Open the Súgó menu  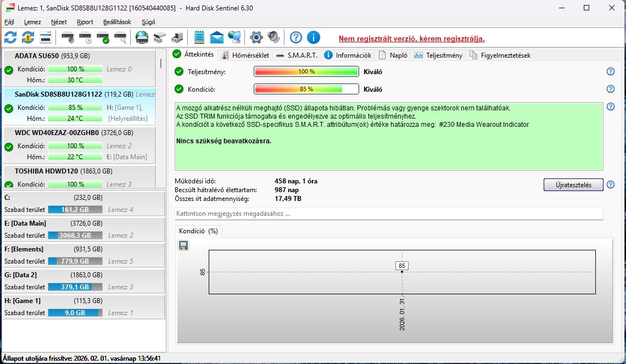[148, 22]
